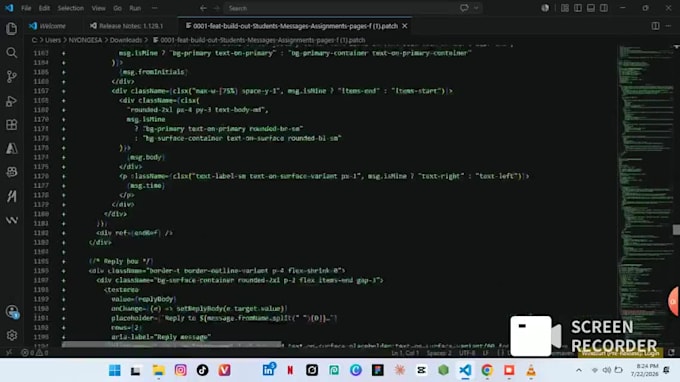Click the UTF-8 encoding indicator
This screenshot has height=382, width=680.
tap(467, 353)
